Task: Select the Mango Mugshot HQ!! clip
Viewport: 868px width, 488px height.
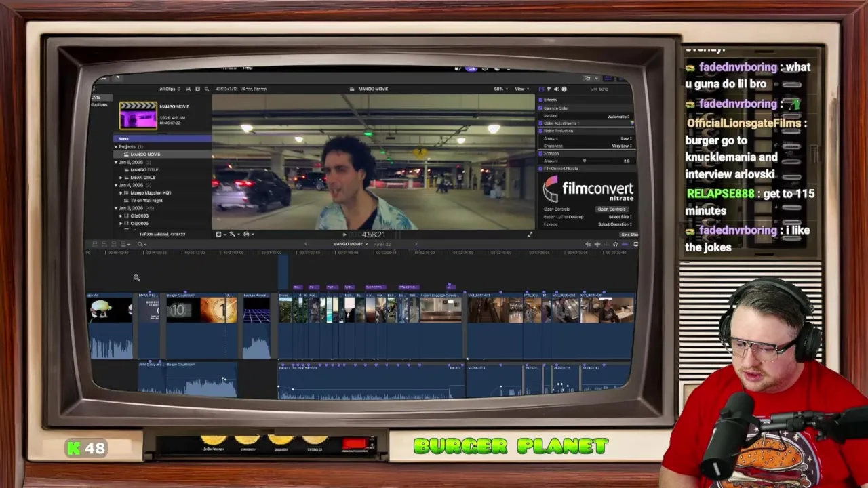Action: point(151,193)
